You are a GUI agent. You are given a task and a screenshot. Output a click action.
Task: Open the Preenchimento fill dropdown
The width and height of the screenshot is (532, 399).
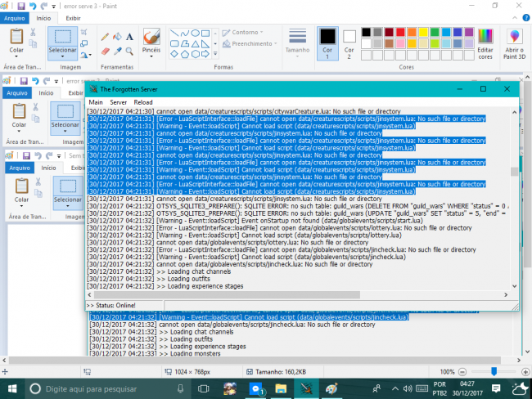(250, 43)
